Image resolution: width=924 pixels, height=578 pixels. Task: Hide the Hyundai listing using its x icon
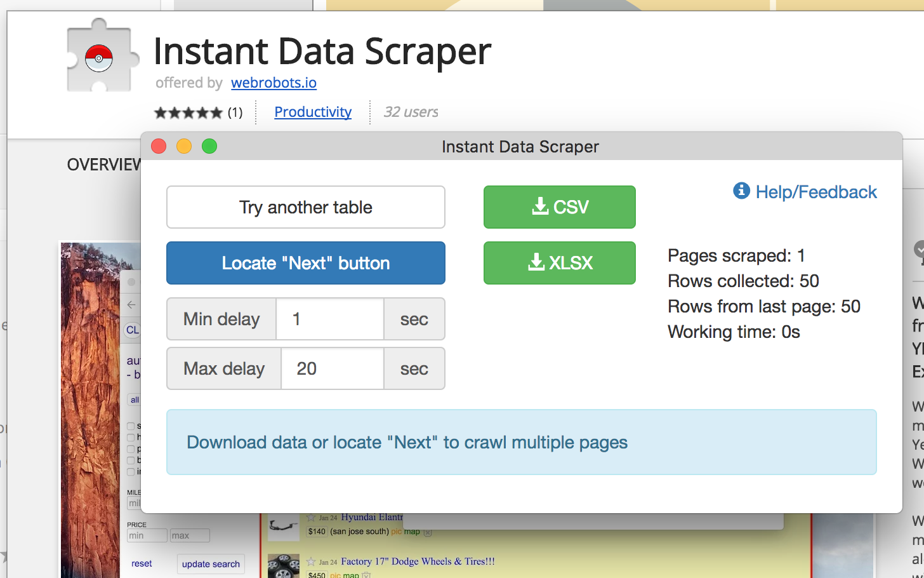click(428, 532)
